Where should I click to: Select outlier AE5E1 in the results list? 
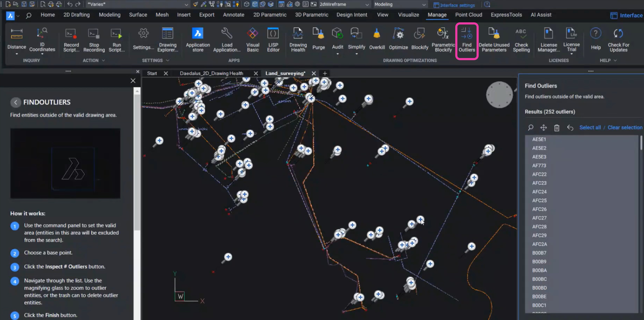pyautogui.click(x=539, y=139)
